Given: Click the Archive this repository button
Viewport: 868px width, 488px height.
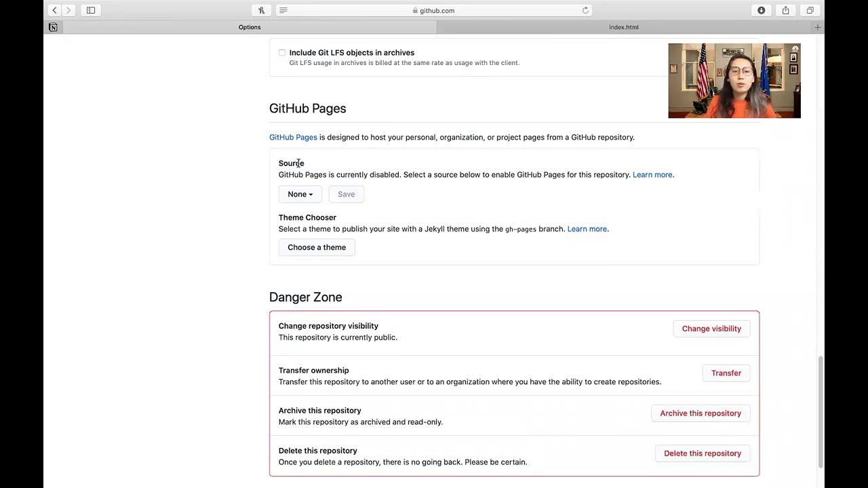Looking at the screenshot, I should click(x=701, y=413).
